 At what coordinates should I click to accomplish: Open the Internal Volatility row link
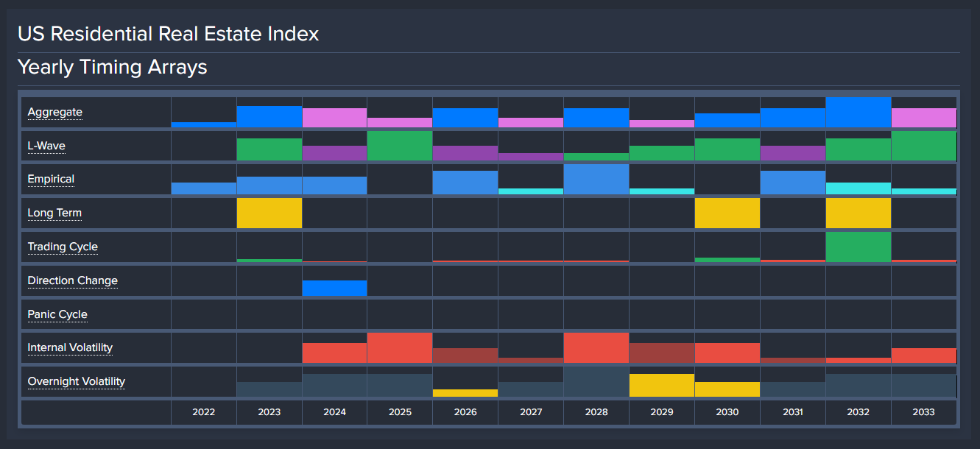coord(70,347)
